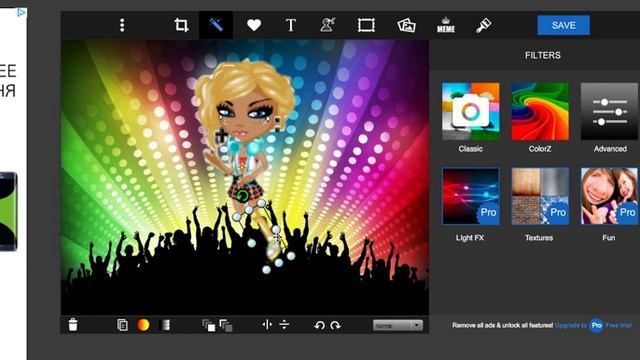Select the Crop tool
Image resolution: width=640 pixels, height=360 pixels.
(x=181, y=25)
